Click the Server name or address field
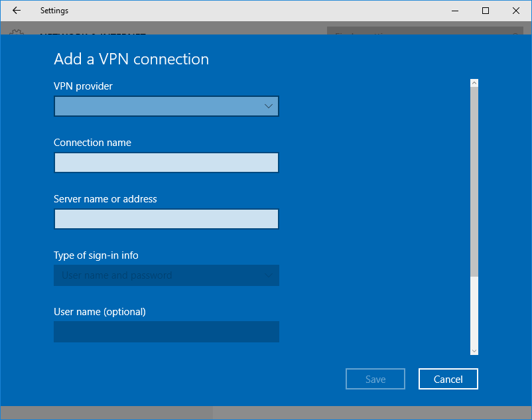532x420 pixels. (166, 219)
